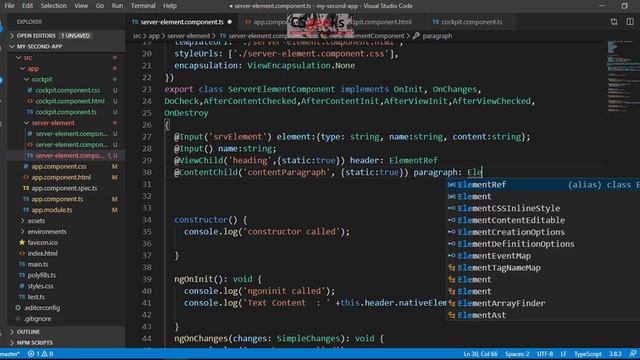Collapse the app folder
Viewport: 640px width, 360px height.
click(33, 69)
